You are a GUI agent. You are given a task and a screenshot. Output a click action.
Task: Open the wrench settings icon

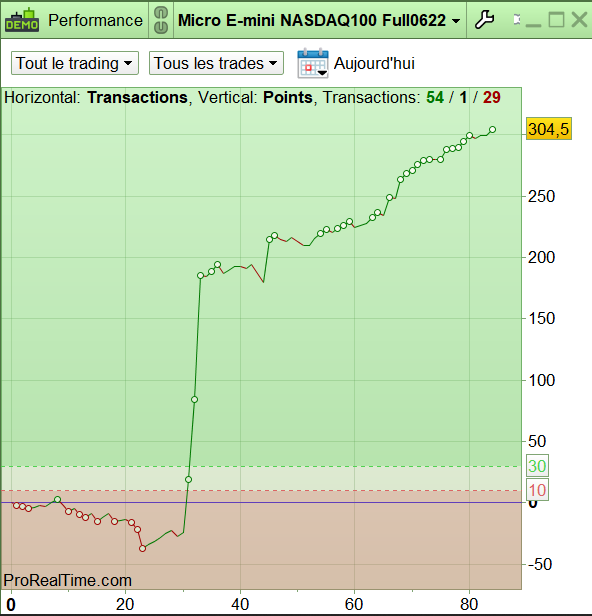[x=484, y=20]
